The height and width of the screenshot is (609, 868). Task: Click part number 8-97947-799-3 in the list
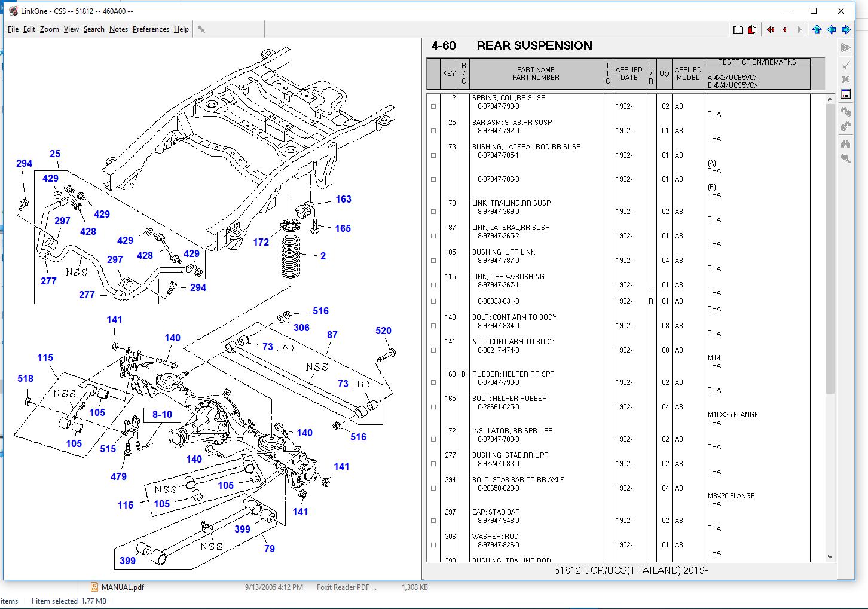click(x=499, y=106)
